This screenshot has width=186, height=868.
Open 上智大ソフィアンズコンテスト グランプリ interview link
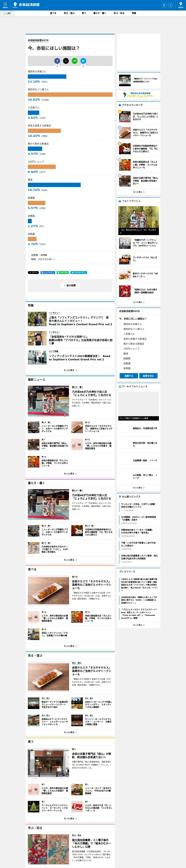pos(80,321)
